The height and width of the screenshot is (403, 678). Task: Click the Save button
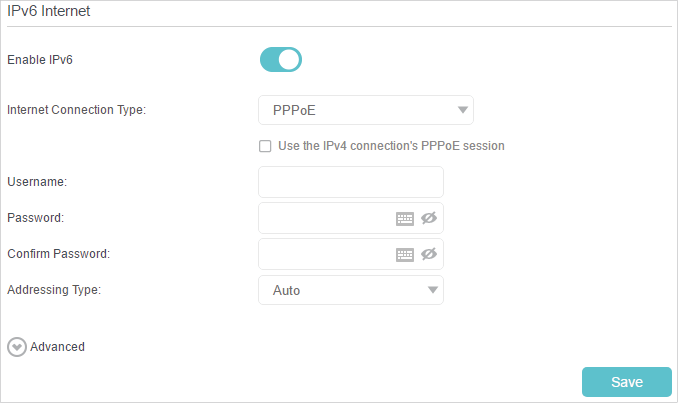(x=627, y=382)
